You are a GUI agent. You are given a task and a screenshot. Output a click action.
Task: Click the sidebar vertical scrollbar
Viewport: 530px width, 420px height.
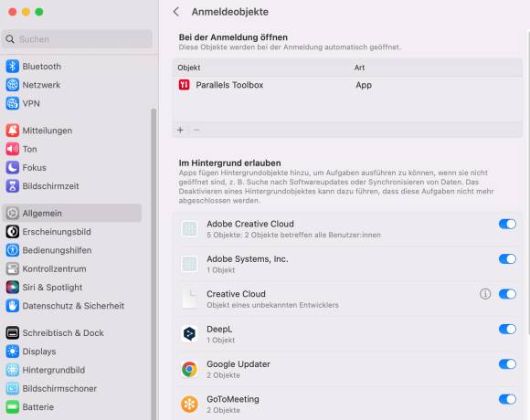point(154,263)
